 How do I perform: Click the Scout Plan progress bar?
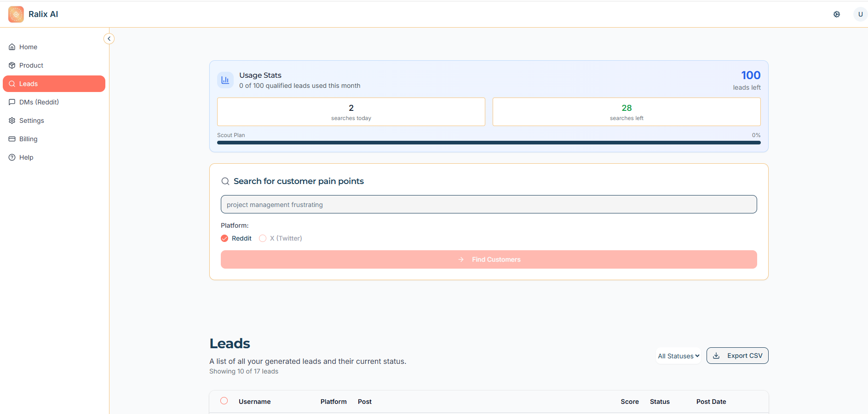point(489,143)
